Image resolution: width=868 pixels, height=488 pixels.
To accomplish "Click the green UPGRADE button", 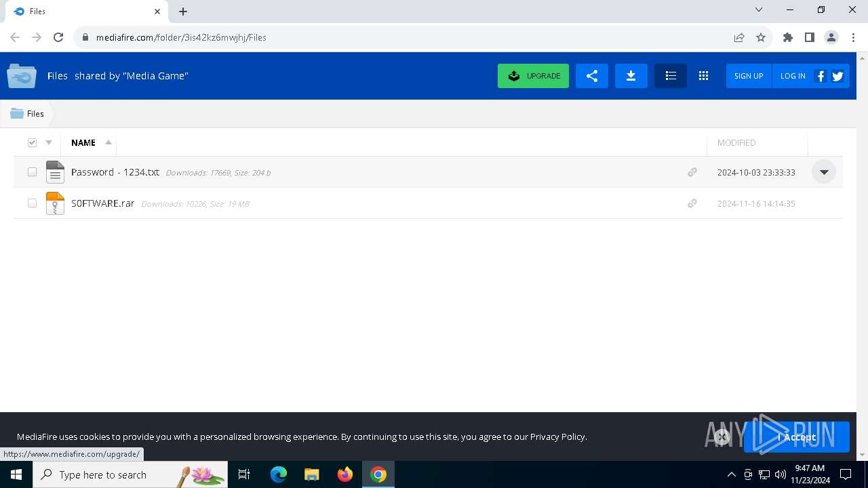I will (x=533, y=76).
